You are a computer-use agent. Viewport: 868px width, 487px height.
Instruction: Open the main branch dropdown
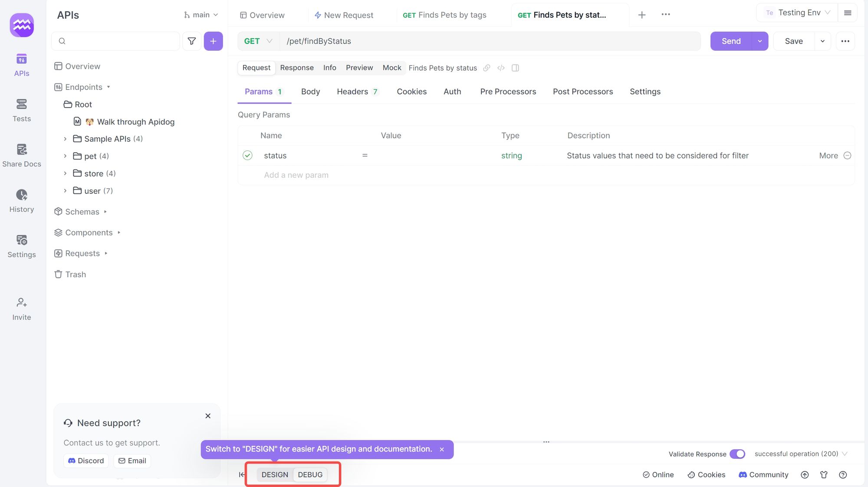[201, 15]
